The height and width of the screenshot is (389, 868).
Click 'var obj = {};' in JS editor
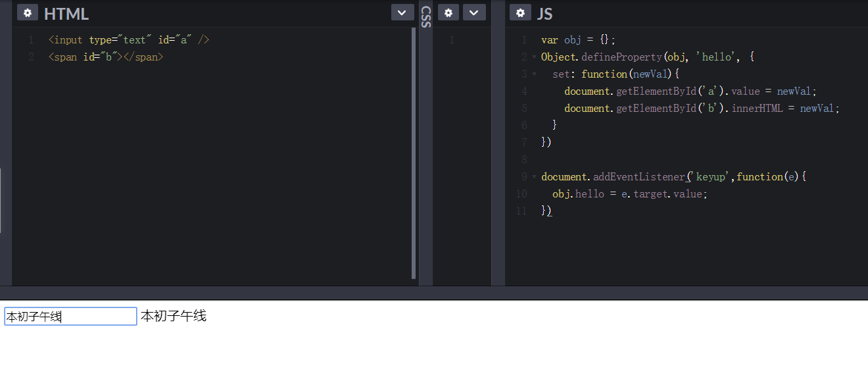(x=579, y=40)
